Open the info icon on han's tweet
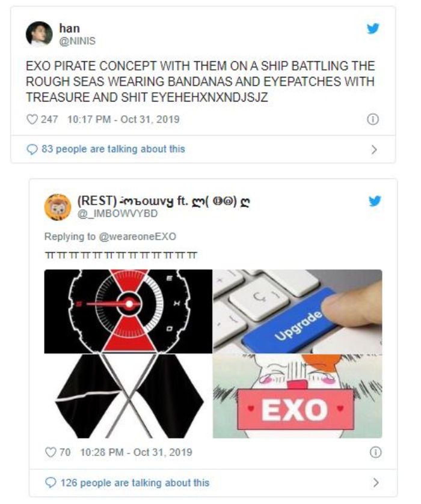 [x=373, y=120]
